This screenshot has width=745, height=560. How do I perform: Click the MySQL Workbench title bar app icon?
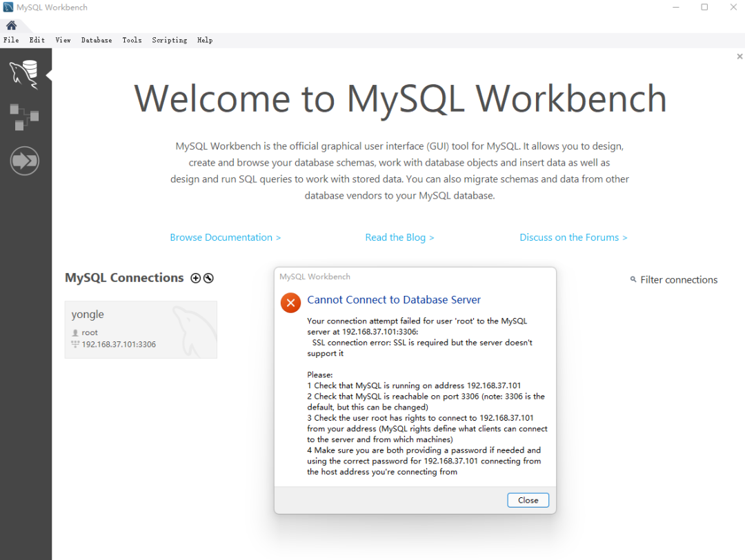tap(8, 7)
